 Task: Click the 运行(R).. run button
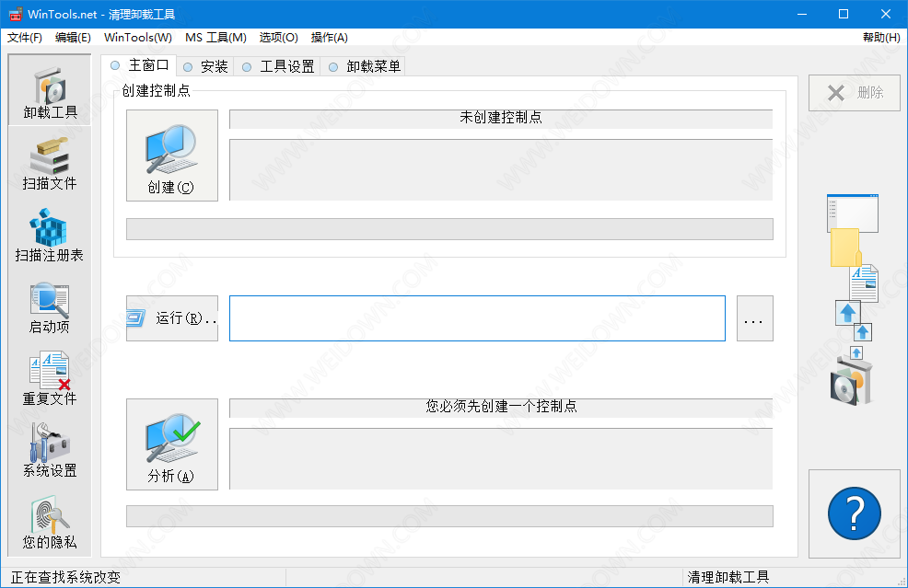click(172, 318)
